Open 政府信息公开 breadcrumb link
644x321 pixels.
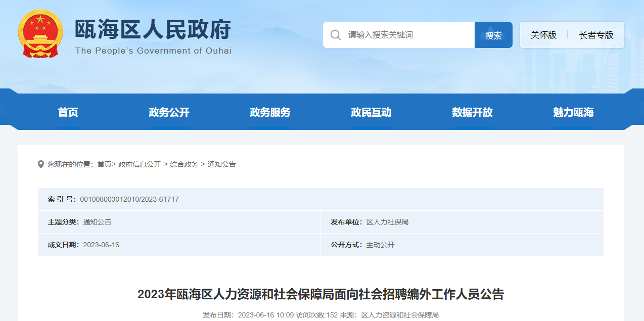pos(140,164)
